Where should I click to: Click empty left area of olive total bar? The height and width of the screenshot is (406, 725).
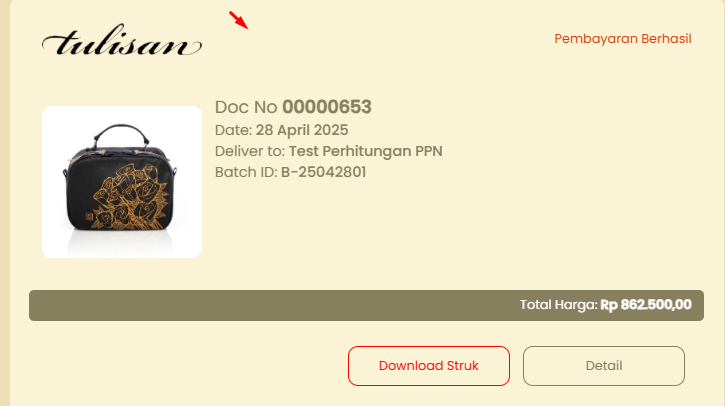(231, 305)
